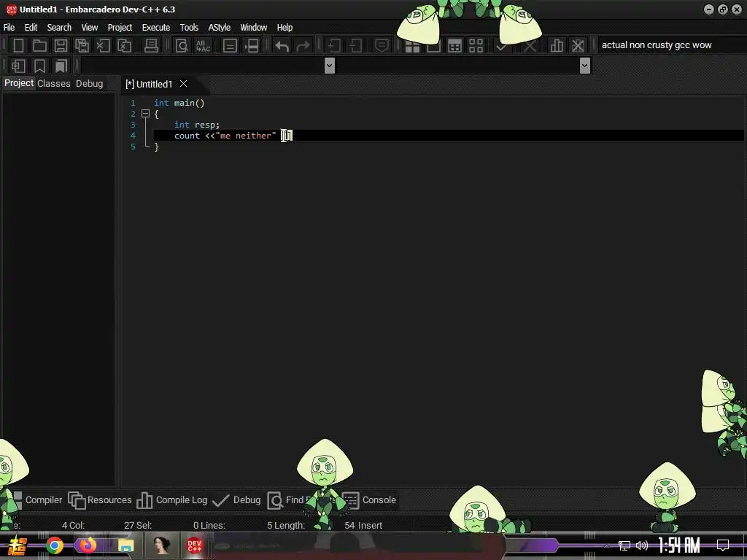Open the compiler set dropdown showing gcc wow
The image size is (747, 560).
coord(672,45)
